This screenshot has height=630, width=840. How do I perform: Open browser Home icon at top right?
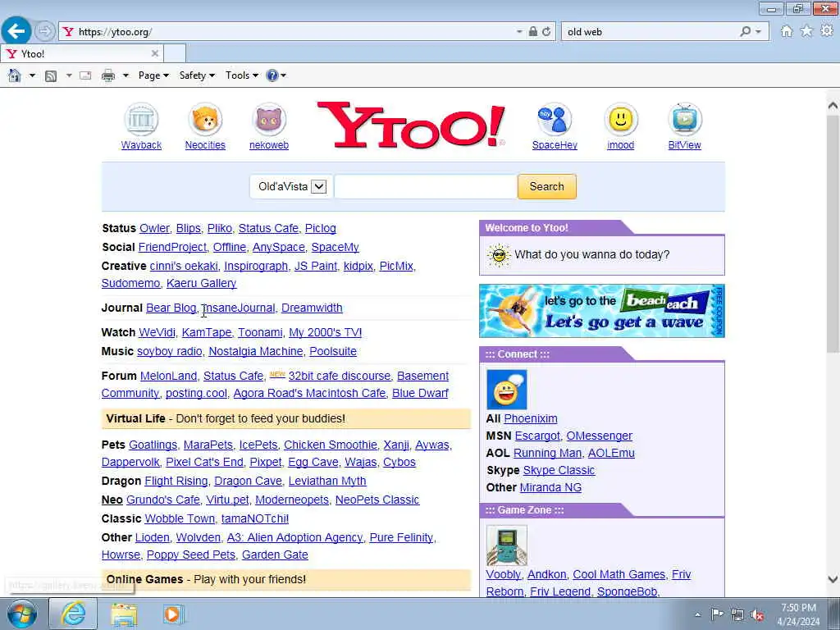coord(787,32)
